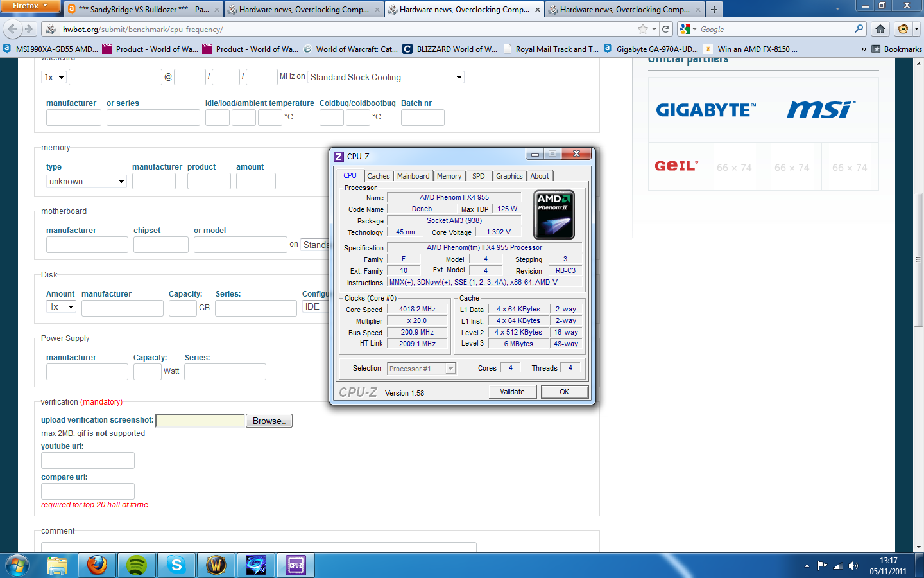The image size is (924, 578).
Task: Open the Firefox home page icon
Action: click(880, 29)
